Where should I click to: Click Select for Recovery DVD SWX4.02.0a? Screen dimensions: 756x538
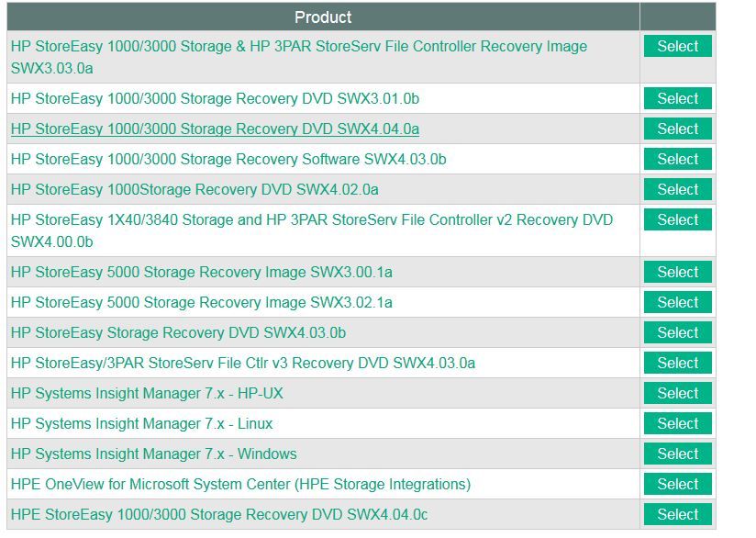[677, 190]
